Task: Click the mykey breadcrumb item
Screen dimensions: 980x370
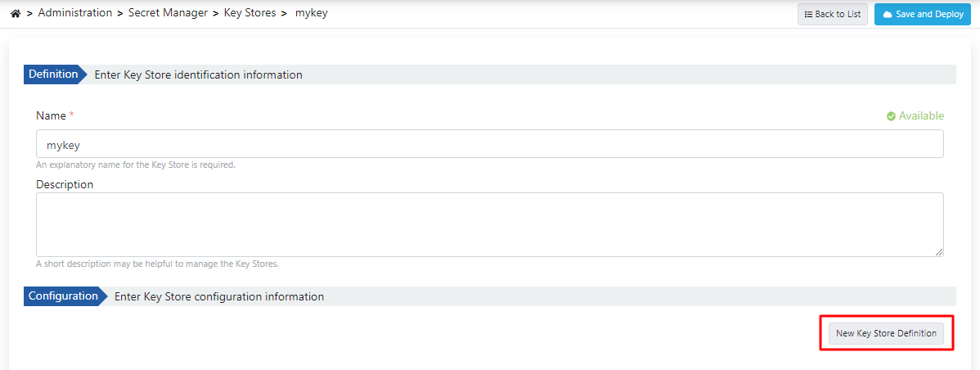Action: pyautogui.click(x=311, y=13)
